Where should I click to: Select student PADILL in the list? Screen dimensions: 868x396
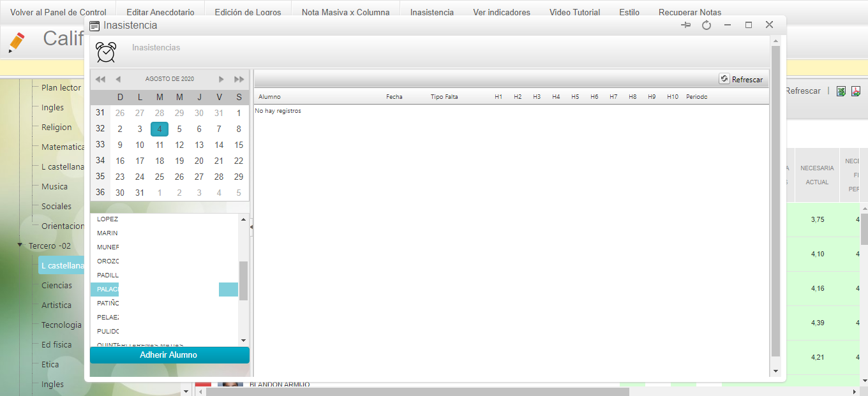[x=108, y=275]
